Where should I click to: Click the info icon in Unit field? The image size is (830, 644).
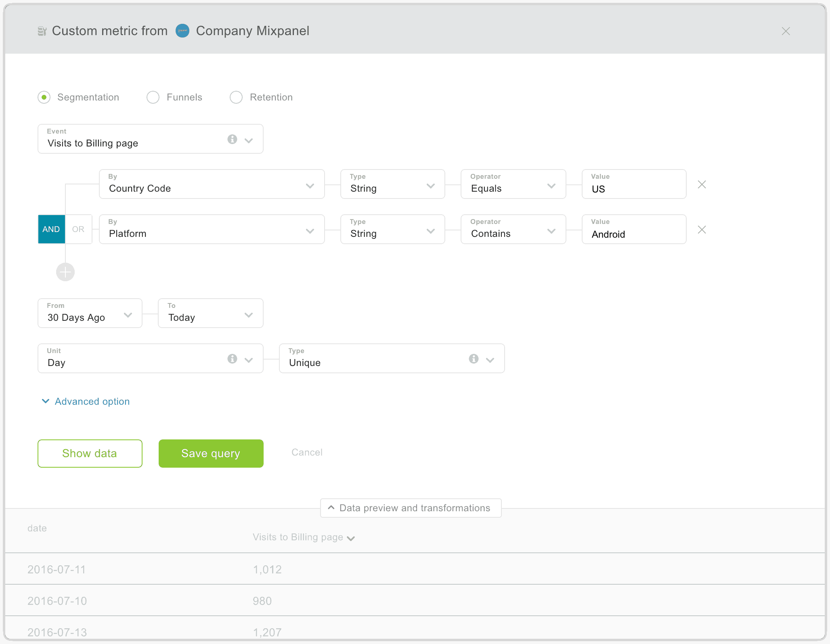pyautogui.click(x=232, y=359)
